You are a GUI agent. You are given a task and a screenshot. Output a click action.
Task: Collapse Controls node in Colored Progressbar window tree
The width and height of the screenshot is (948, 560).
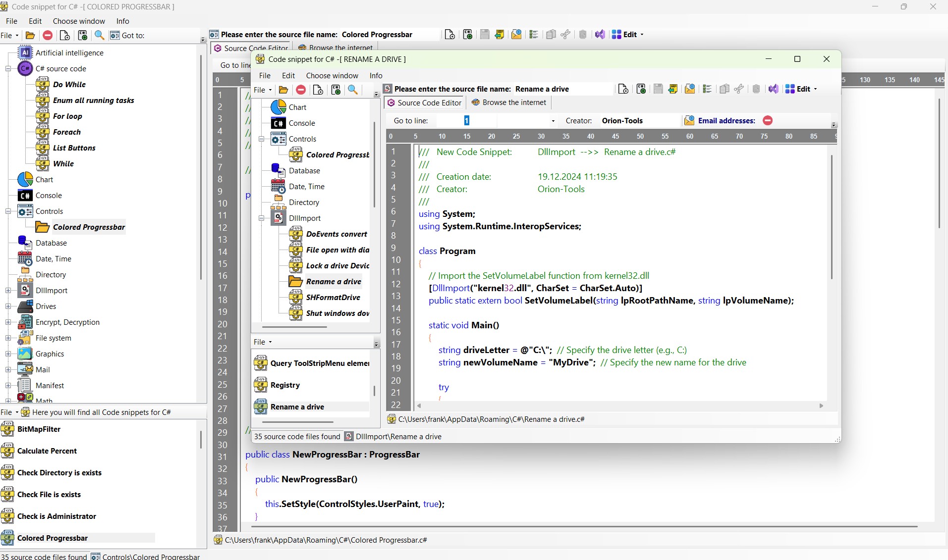tap(8, 211)
